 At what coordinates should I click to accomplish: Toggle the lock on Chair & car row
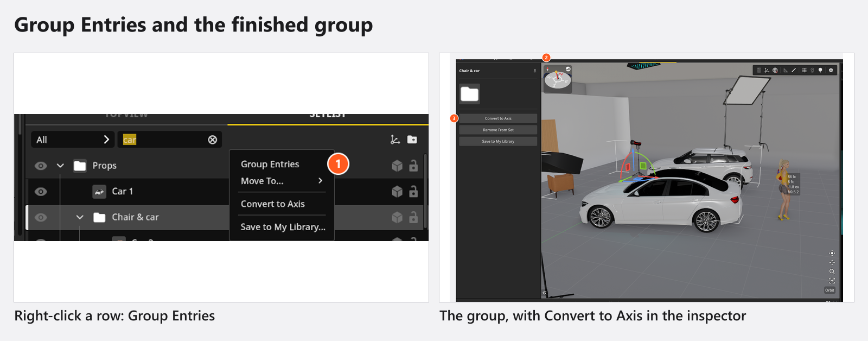413,217
